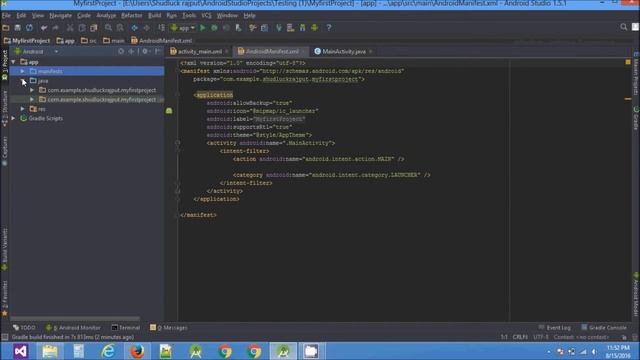Viewport: 640px width, 360px height.
Task: Click the Copy toolbar icon
Action: tap(82, 28)
